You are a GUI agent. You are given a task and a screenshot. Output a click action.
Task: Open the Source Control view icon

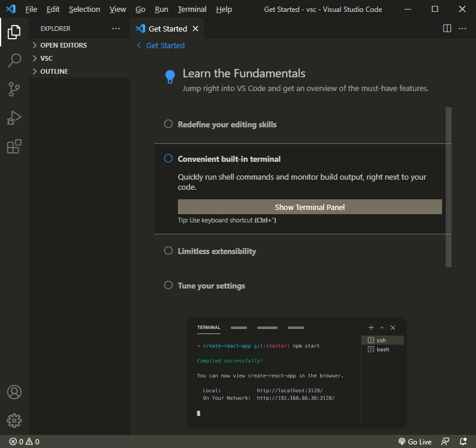point(14,89)
